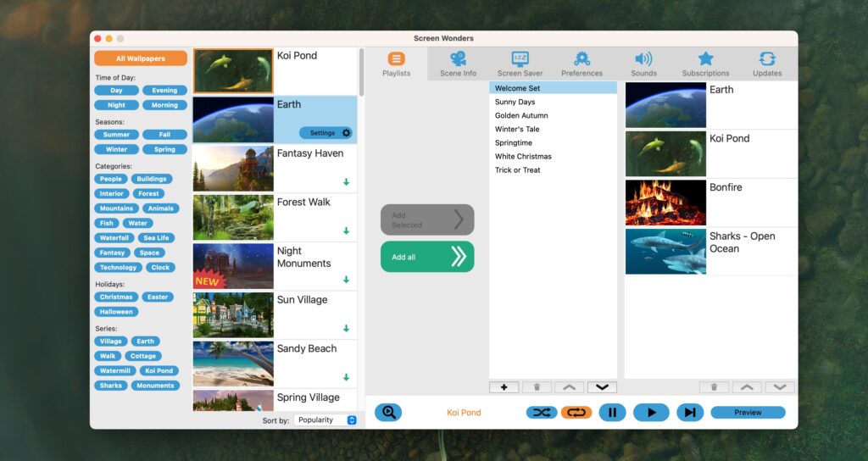
Task: Pause the wallpaper playback
Action: pos(612,413)
